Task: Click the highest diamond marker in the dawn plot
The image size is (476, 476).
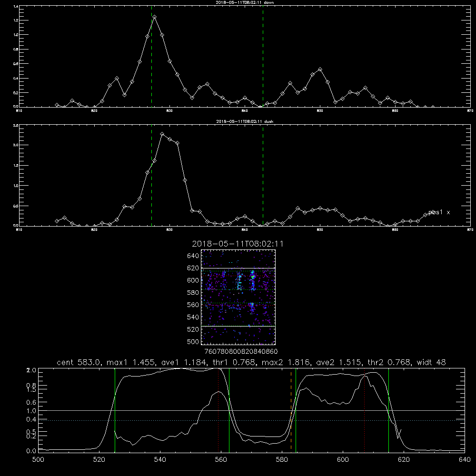Action: click(155, 17)
